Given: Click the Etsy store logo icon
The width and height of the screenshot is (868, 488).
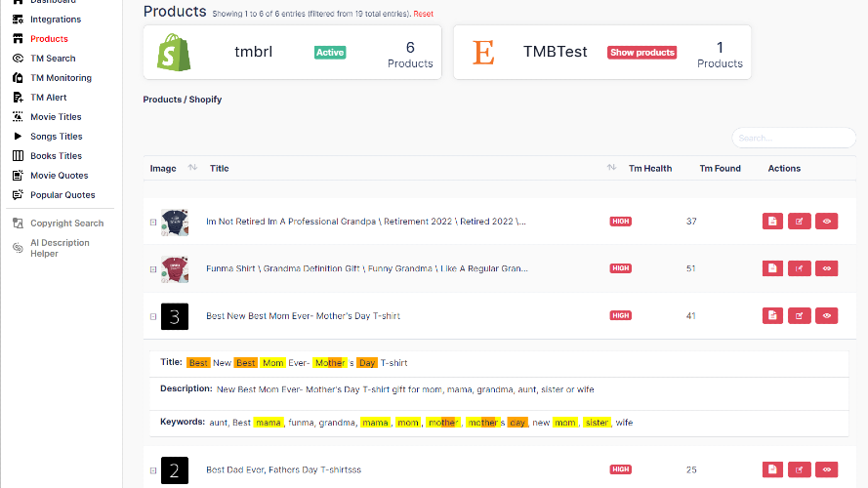Looking at the screenshot, I should [x=483, y=52].
